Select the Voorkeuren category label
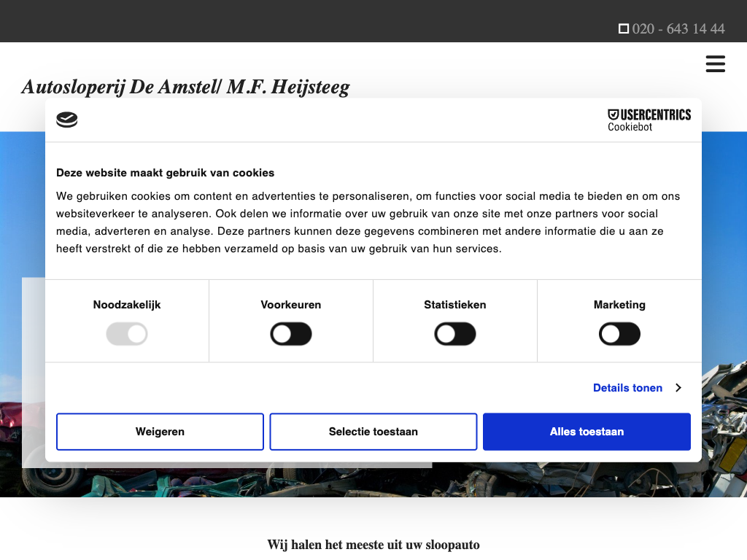The width and height of the screenshot is (747, 560). (291, 305)
